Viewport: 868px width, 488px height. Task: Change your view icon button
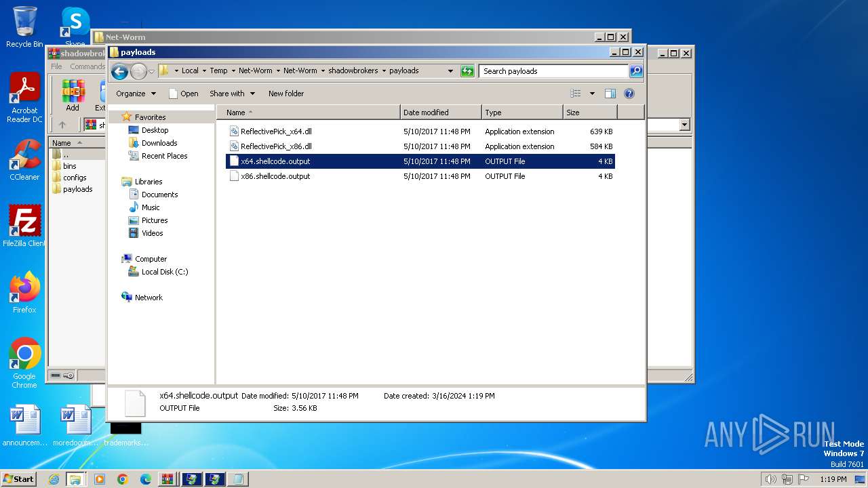tap(576, 94)
